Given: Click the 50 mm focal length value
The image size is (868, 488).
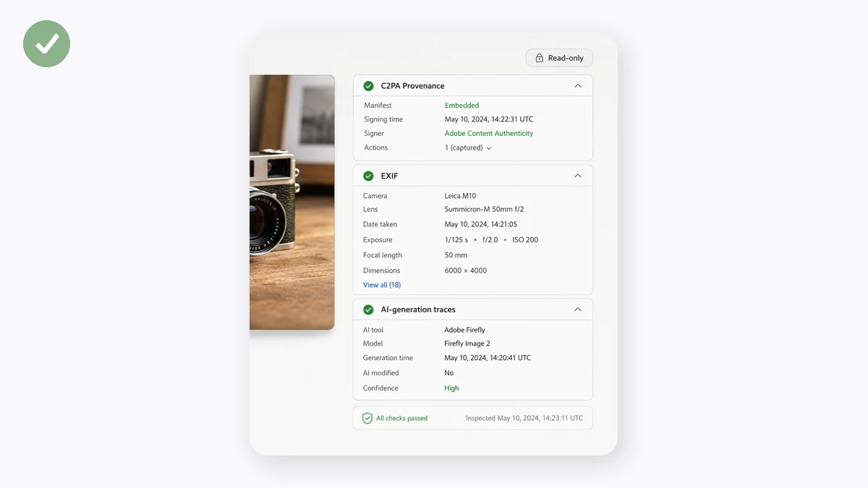Looking at the screenshot, I should 456,255.
